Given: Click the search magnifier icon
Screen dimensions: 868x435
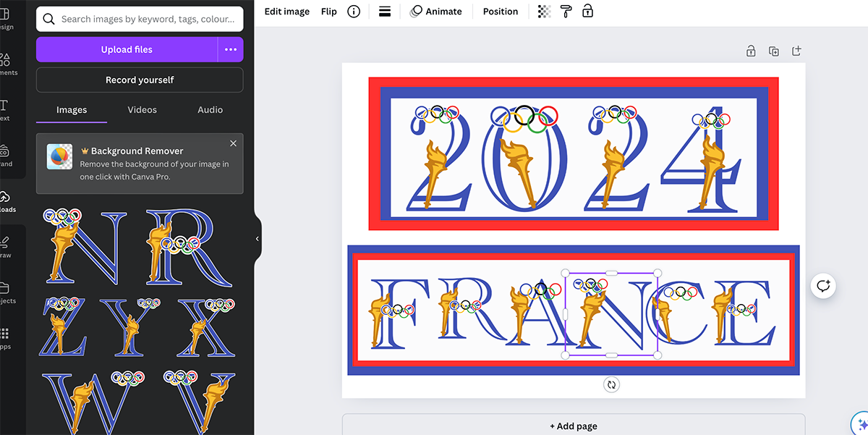Looking at the screenshot, I should pos(49,20).
